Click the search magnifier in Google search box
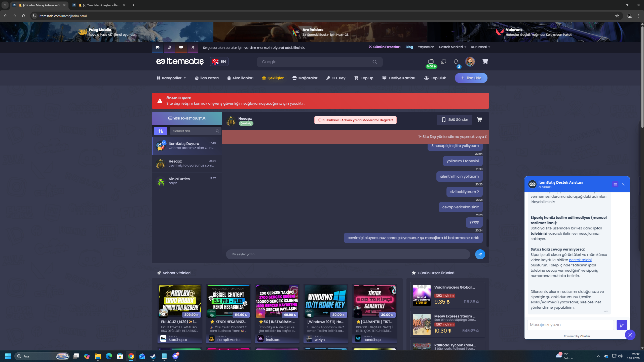 tap(375, 62)
